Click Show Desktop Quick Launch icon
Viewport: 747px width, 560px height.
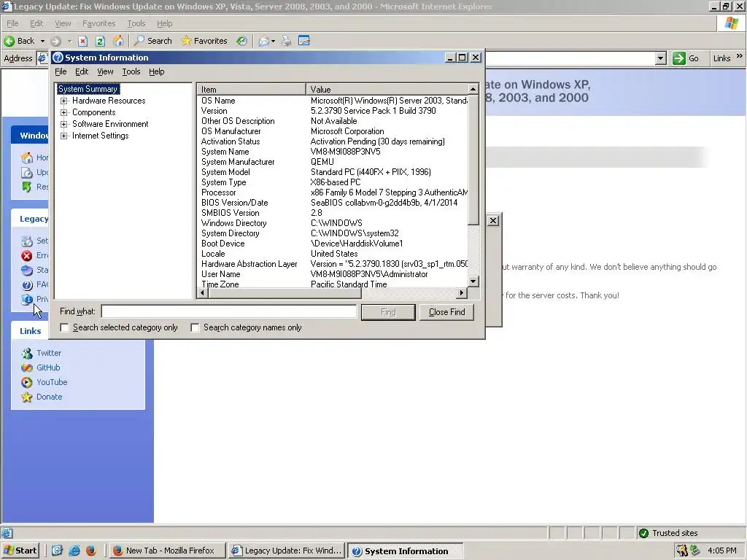[x=57, y=551]
